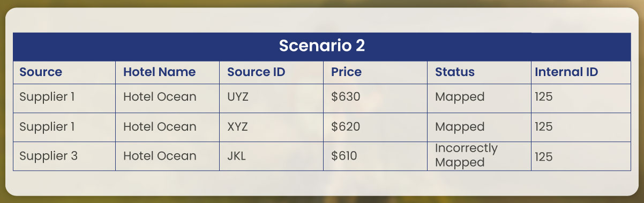Select the JKL source ID cell
Image resolution: width=644 pixels, height=203 pixels.
pyautogui.click(x=271, y=156)
